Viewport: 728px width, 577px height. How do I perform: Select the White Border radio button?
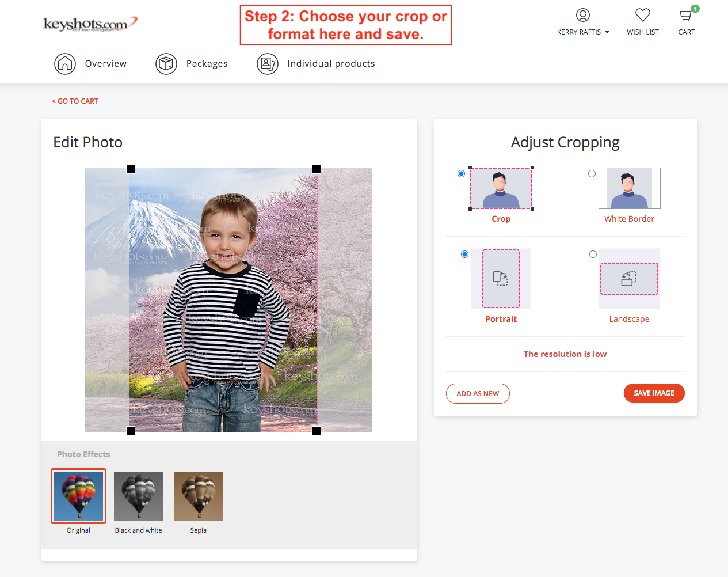coord(592,174)
